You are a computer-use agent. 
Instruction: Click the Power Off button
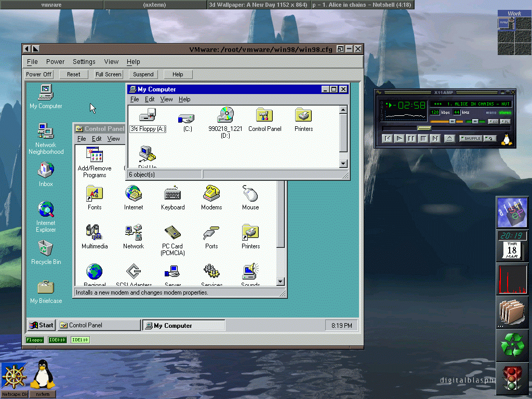tap(38, 74)
